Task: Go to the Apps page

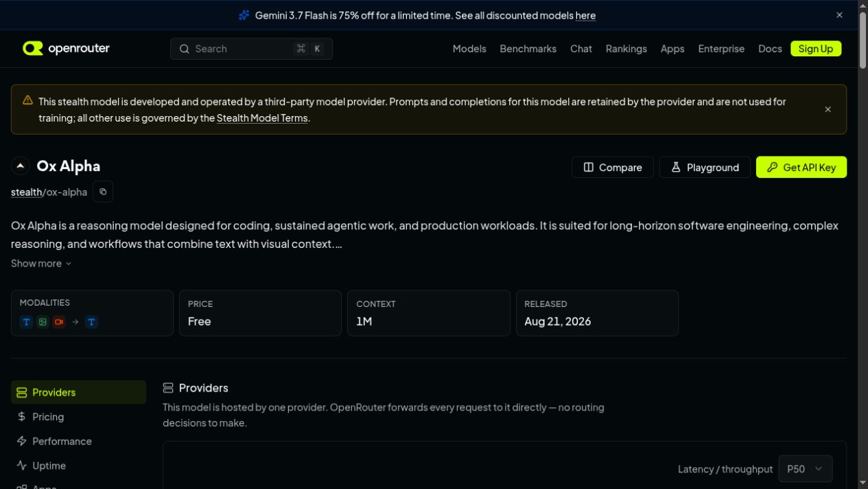Action: [672, 49]
